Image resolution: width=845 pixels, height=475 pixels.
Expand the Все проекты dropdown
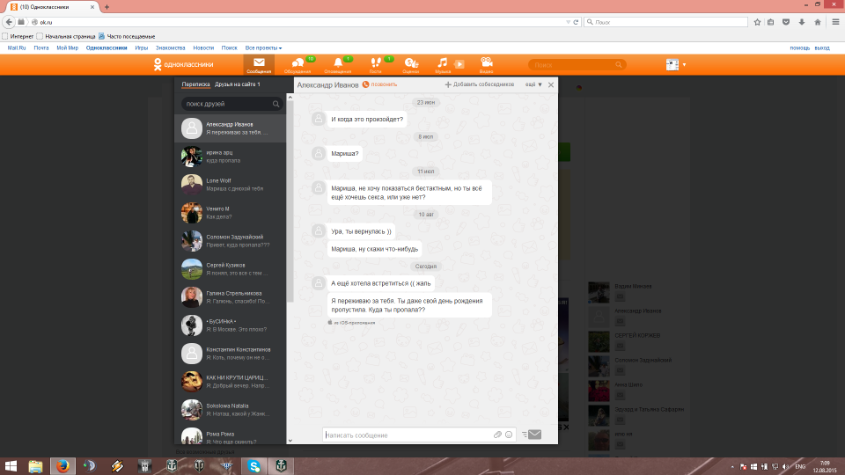pos(264,48)
